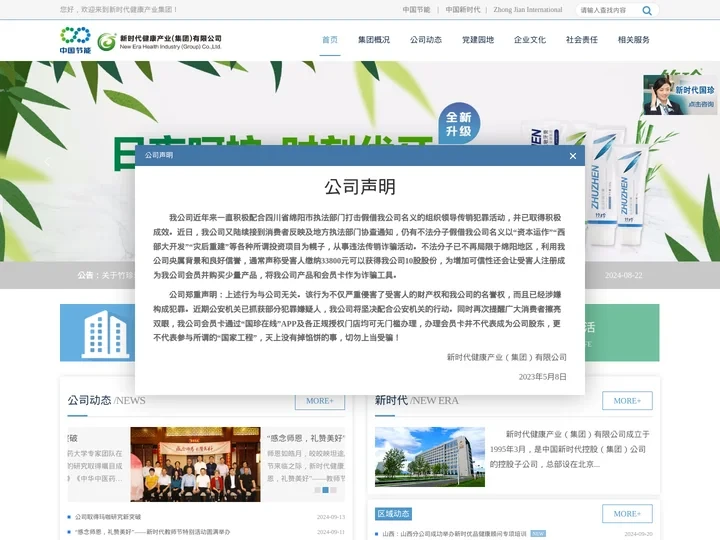Open the 集团概况 menu
This screenshot has width=720, height=540.
[374, 40]
